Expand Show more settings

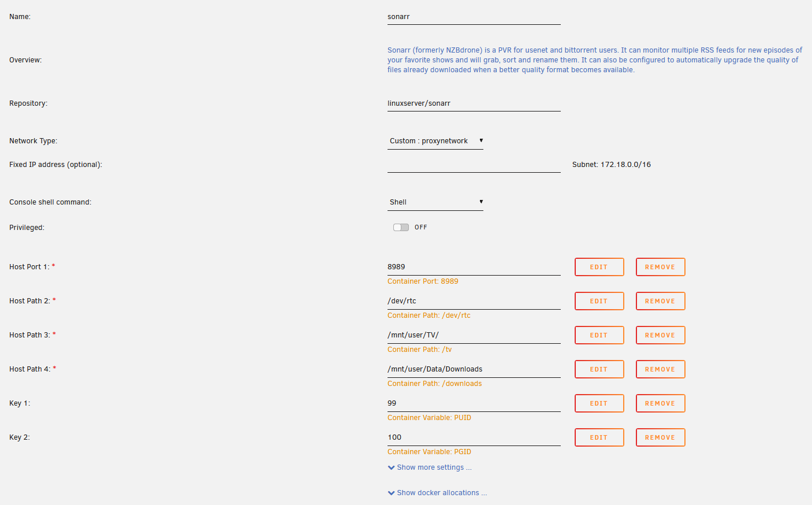pos(430,467)
